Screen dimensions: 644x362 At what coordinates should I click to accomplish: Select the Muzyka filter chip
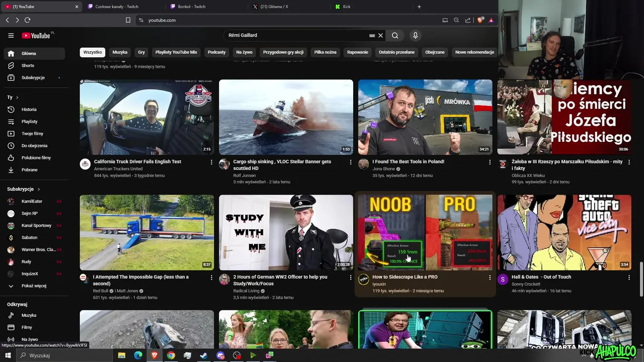(120, 52)
